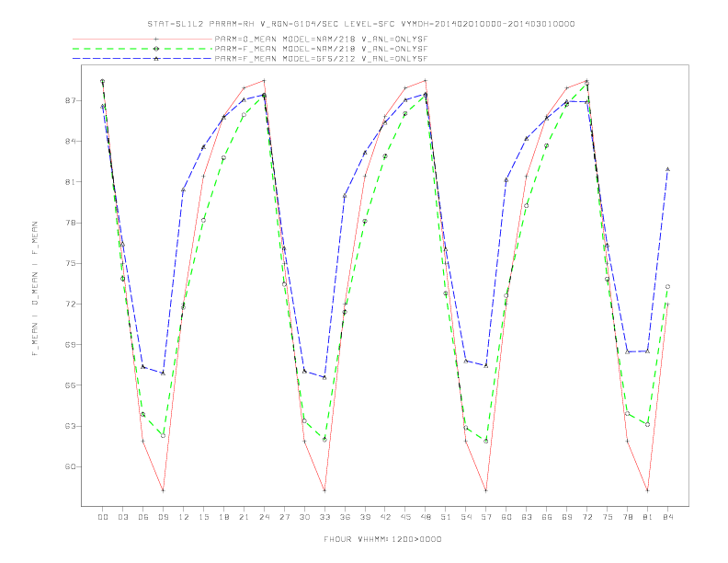The height and width of the screenshot is (563, 728).
Task: Click x-axis forecast hour label 48
Action: coord(426,517)
